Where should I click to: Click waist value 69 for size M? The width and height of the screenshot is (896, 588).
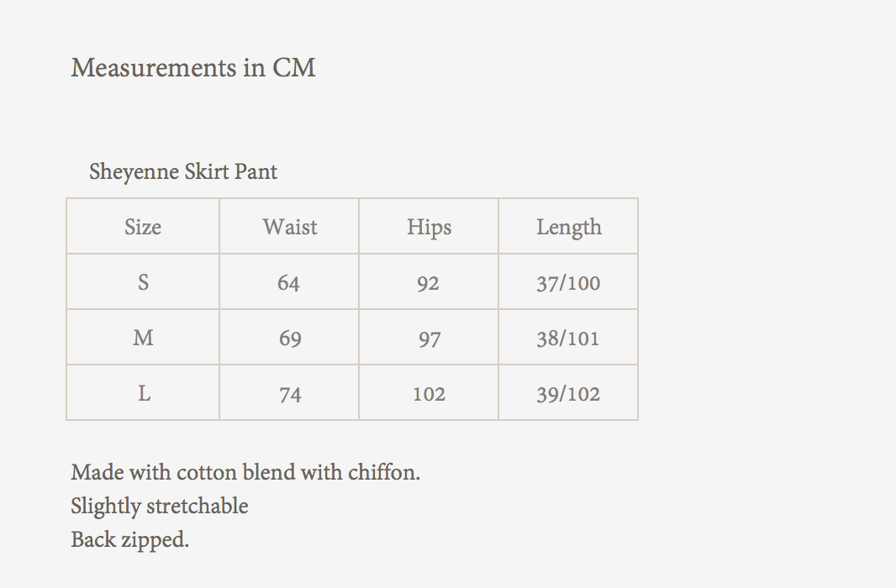pos(290,339)
